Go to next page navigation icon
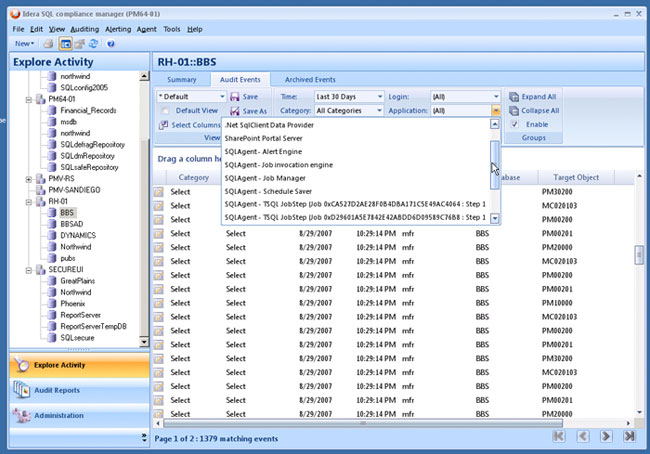The image size is (650, 454). click(606, 436)
